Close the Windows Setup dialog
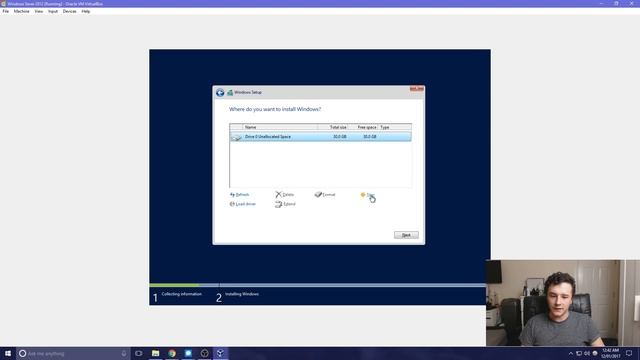640x360 pixels. click(417, 89)
